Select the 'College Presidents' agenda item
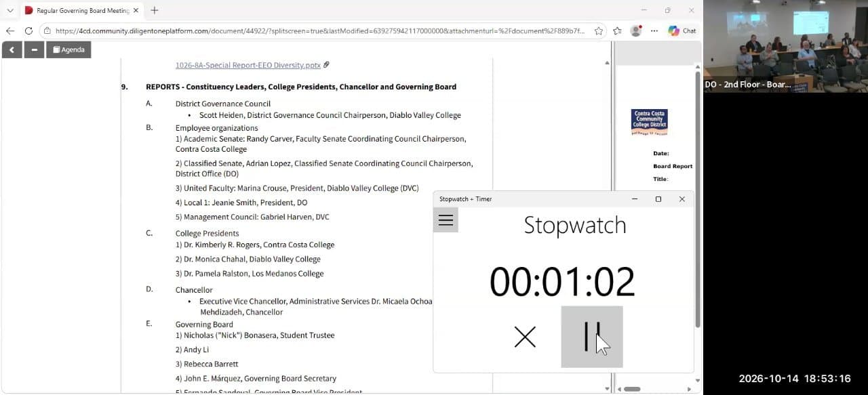Image resolution: width=868 pixels, height=395 pixels. [207, 234]
